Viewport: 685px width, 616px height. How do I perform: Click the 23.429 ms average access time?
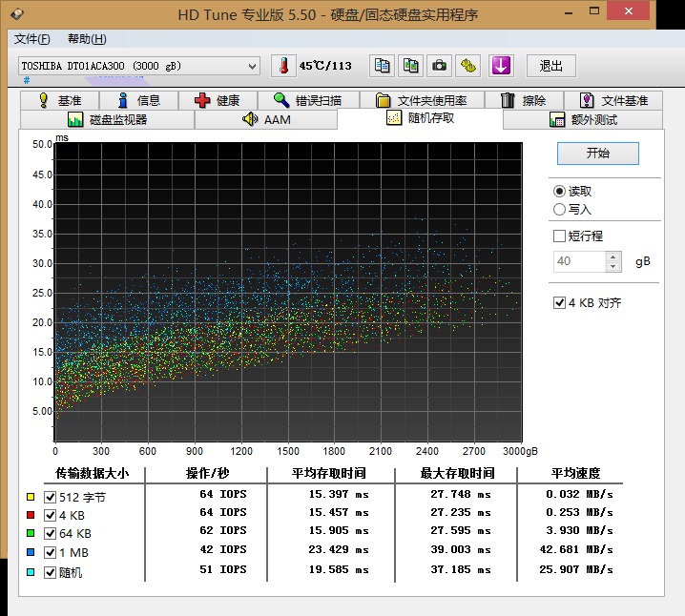[339, 549]
